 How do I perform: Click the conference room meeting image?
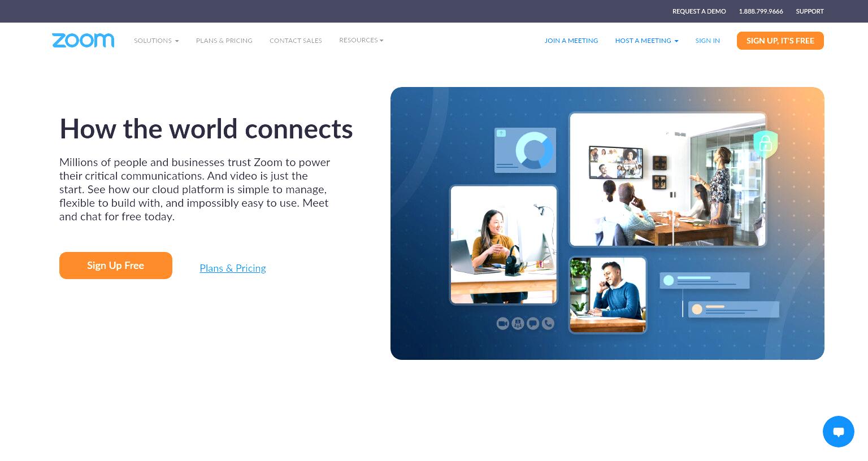667,179
